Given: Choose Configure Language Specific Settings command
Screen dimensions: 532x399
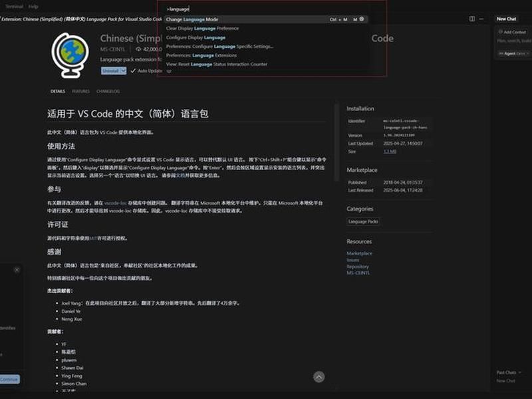Looking at the screenshot, I should [265, 47].
